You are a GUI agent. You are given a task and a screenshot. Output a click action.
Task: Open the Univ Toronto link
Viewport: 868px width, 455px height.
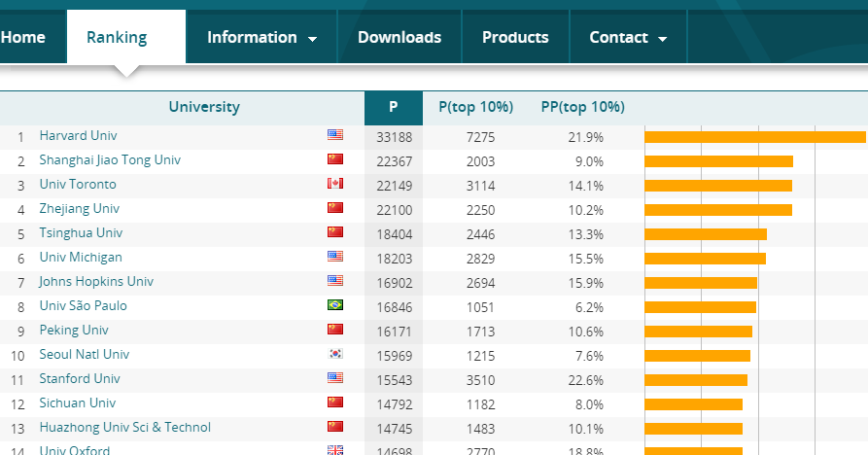[x=78, y=185]
